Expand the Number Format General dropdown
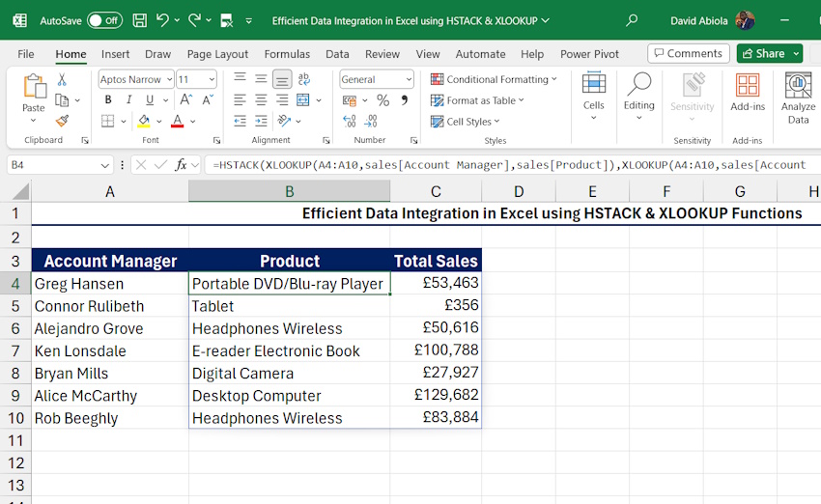 [408, 80]
